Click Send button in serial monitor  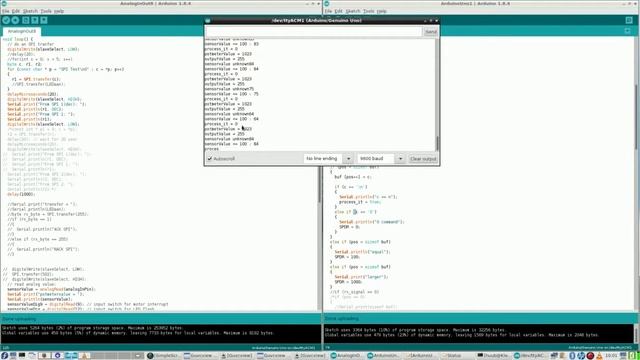point(431,32)
